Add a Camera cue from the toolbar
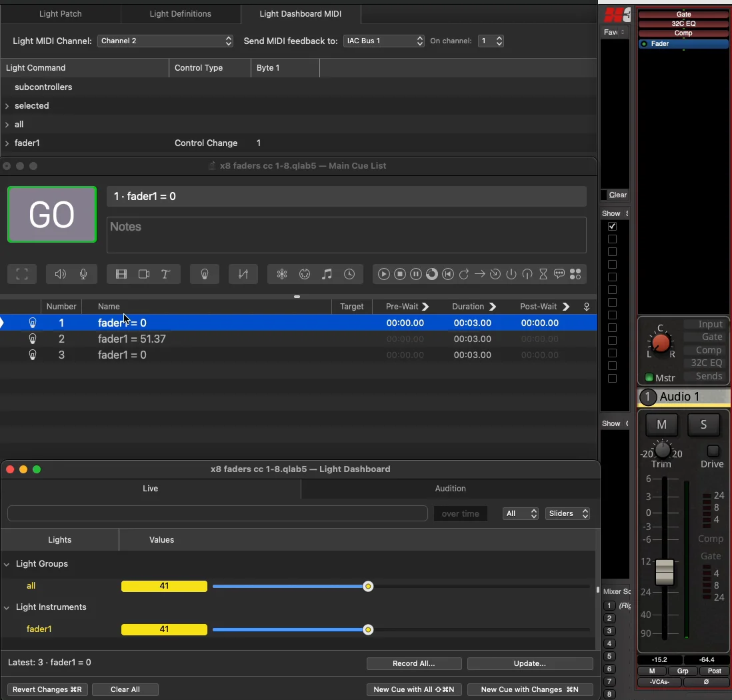 (x=144, y=274)
